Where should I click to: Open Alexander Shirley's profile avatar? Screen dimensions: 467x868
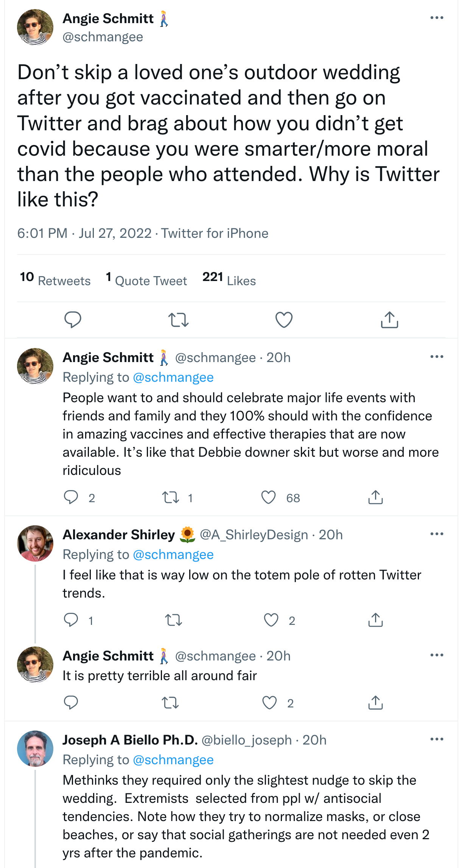point(35,543)
